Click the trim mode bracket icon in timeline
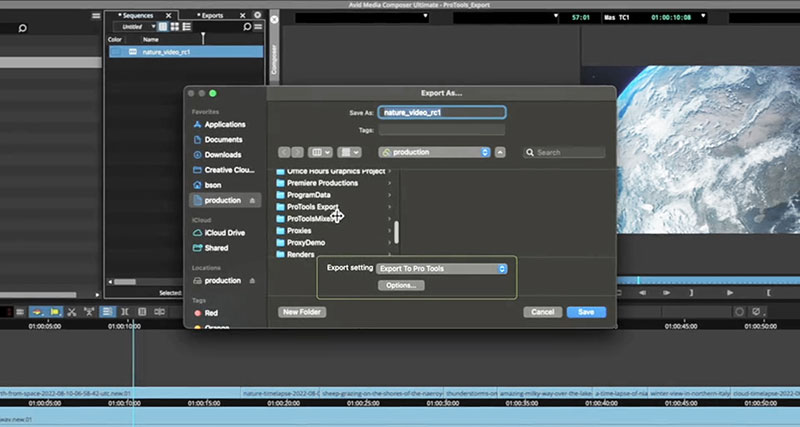Viewport: 800px width, 427px height. [x=125, y=312]
